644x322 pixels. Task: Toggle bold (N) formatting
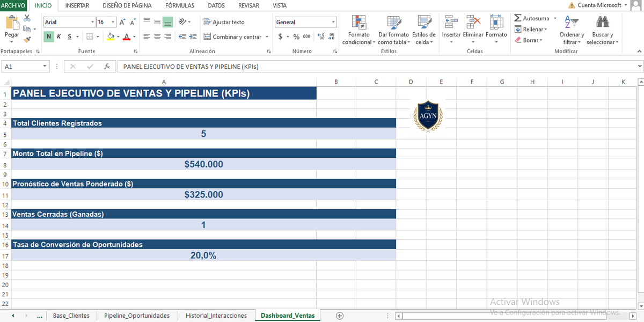tap(49, 36)
